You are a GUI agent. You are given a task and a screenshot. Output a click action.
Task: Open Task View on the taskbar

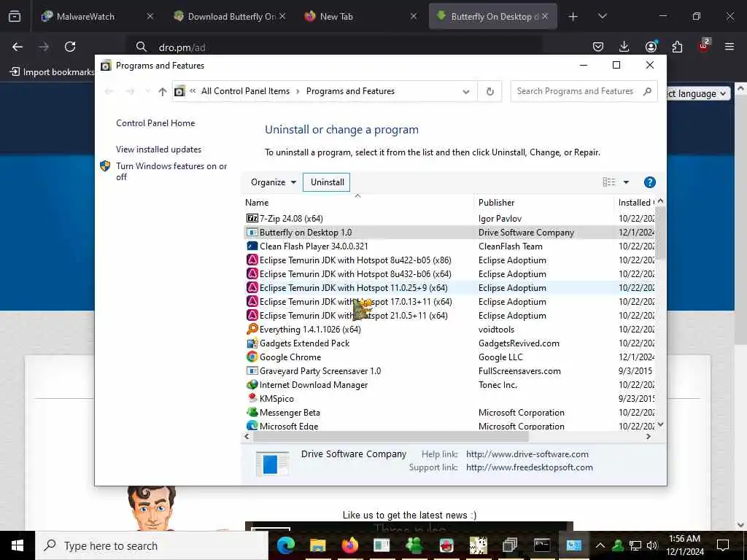(x=510, y=545)
